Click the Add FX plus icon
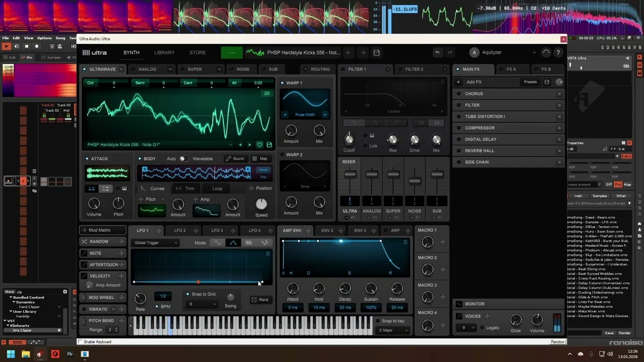This screenshot has height=362, width=644. click(x=458, y=82)
